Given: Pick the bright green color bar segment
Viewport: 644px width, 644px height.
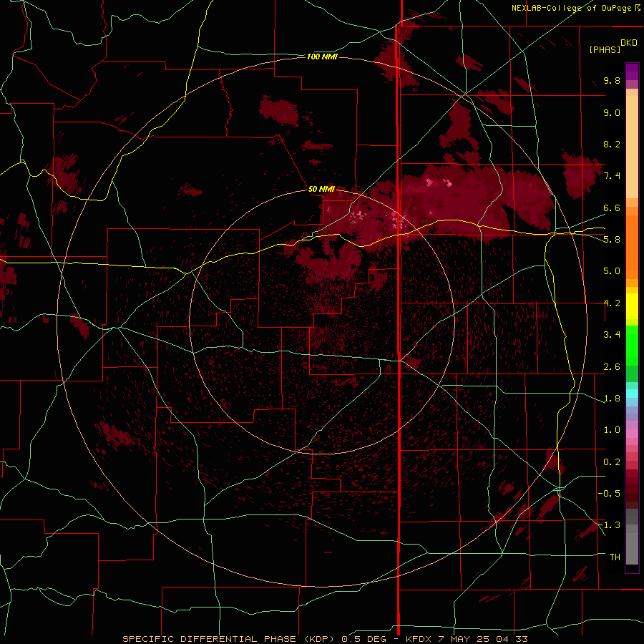Looking at the screenshot, I should coord(632,345).
